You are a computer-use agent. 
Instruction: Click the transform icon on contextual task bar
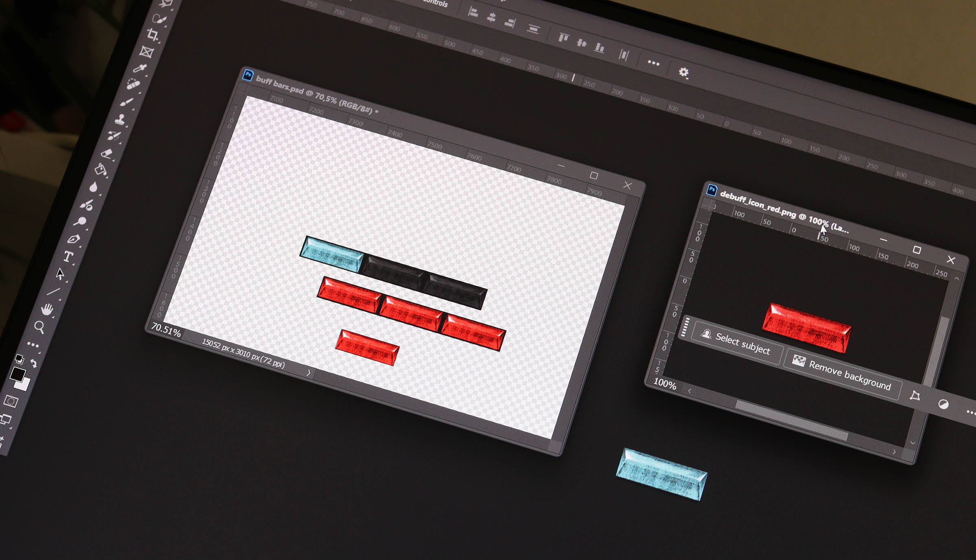915,395
